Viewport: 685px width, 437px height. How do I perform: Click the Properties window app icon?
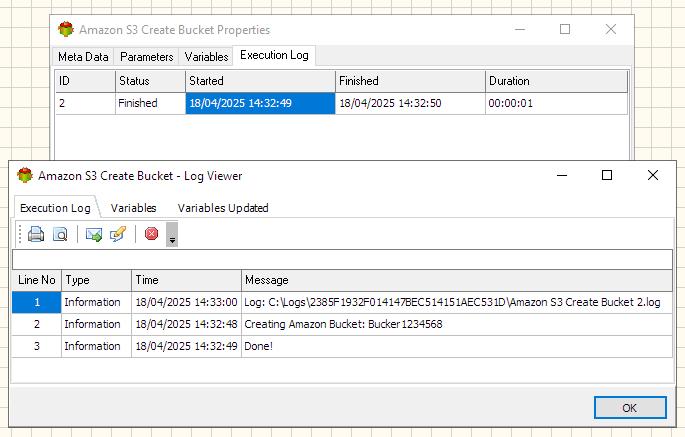66,30
